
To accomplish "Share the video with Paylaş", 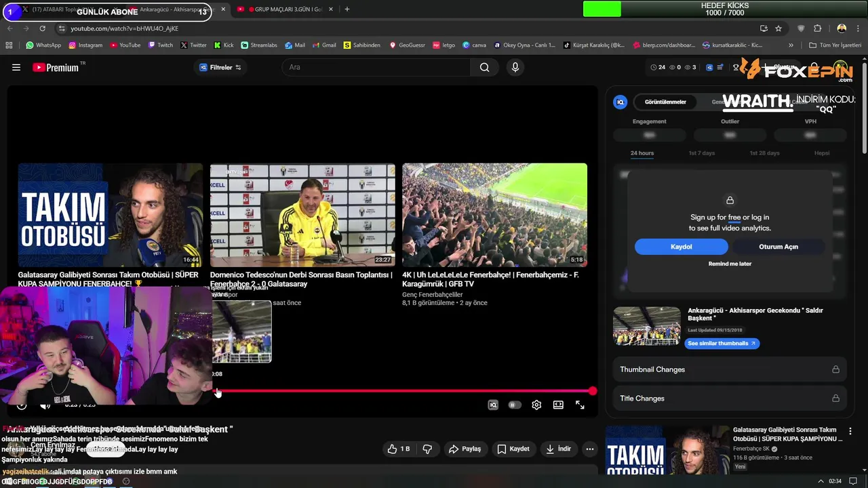I will [x=465, y=449].
